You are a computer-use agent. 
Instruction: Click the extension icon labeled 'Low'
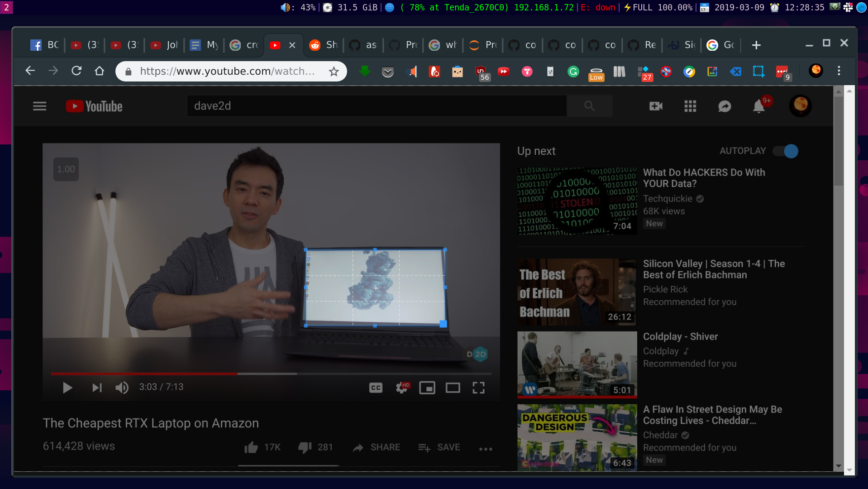click(x=596, y=73)
